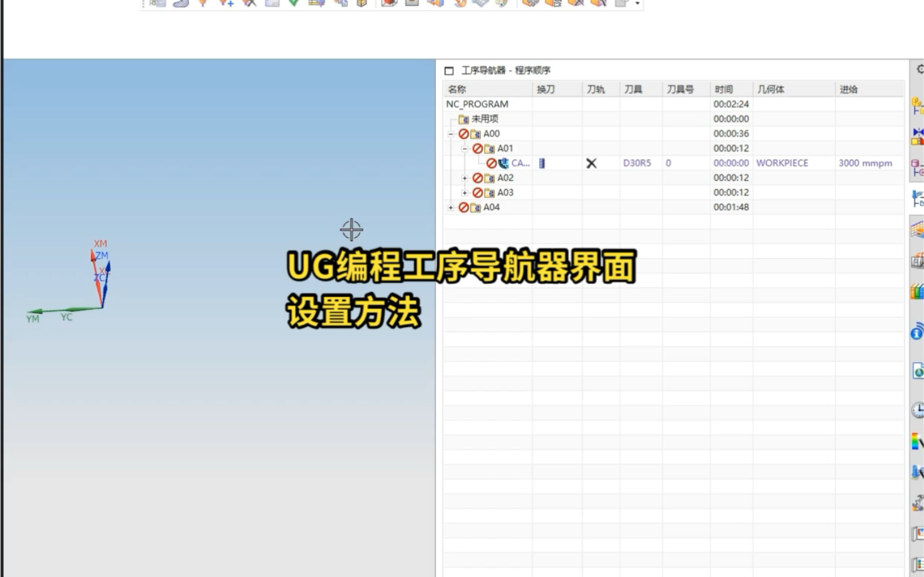Open the web browser sidebar tab
Viewport: 924px width, 577px height.
[x=918, y=371]
